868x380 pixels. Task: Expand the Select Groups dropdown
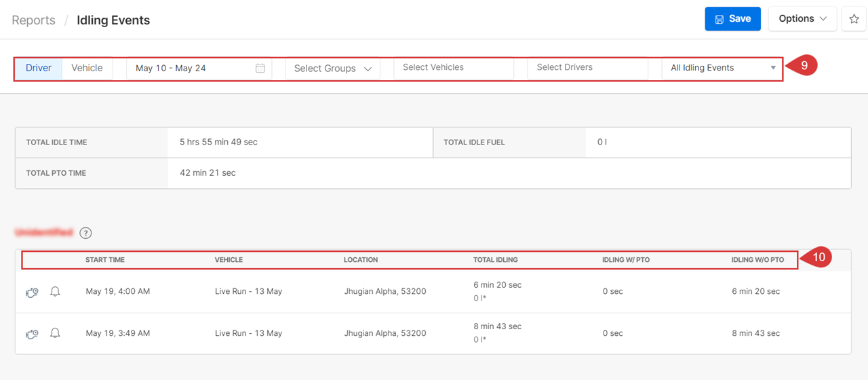click(333, 69)
